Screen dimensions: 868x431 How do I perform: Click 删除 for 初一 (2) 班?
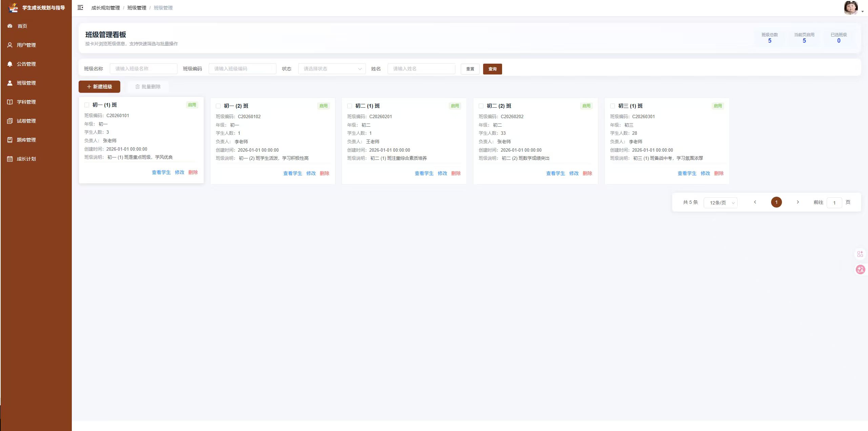tap(325, 173)
